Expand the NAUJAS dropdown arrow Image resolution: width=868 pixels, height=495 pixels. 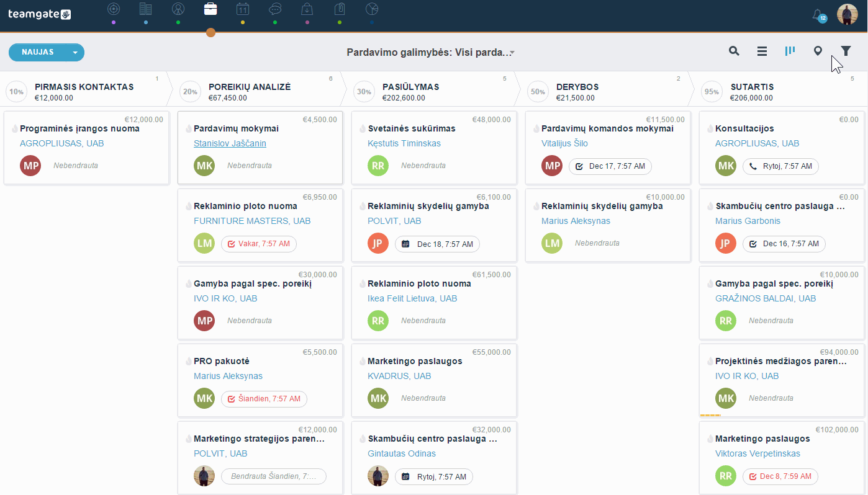click(76, 52)
